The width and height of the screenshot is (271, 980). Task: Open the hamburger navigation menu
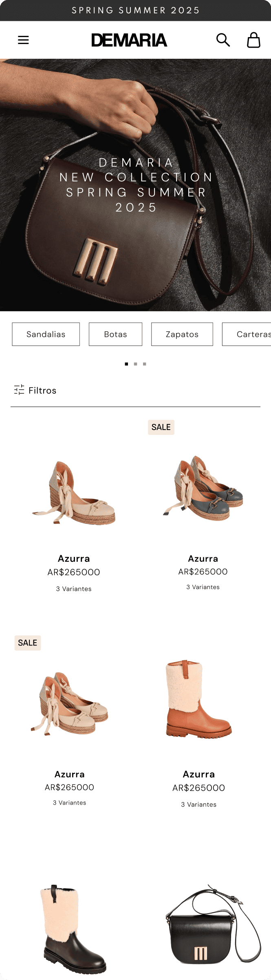23,40
